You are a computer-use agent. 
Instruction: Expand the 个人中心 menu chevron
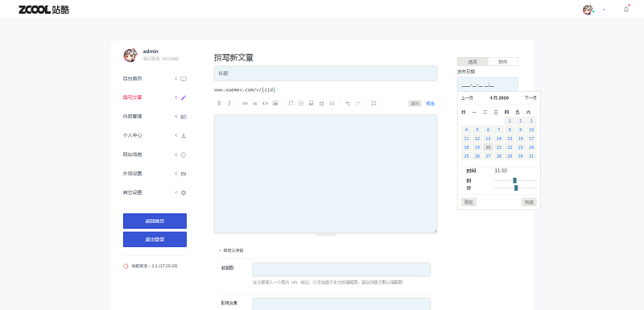click(176, 135)
